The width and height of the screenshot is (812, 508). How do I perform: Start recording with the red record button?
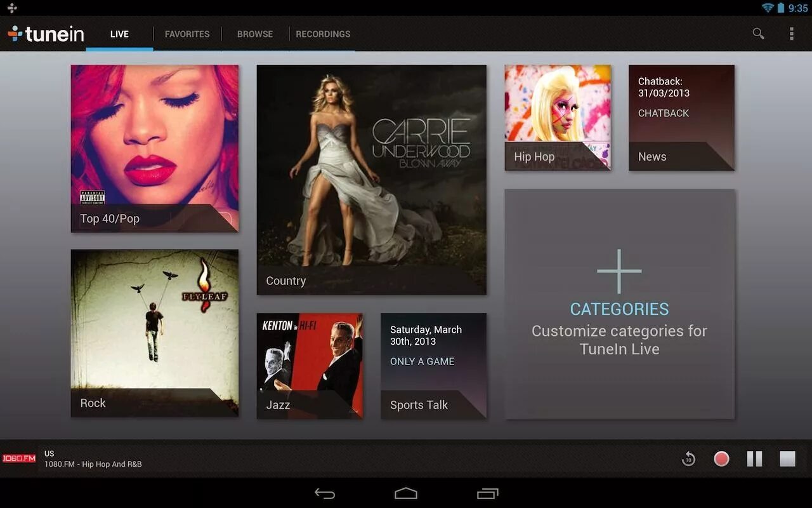pos(721,458)
